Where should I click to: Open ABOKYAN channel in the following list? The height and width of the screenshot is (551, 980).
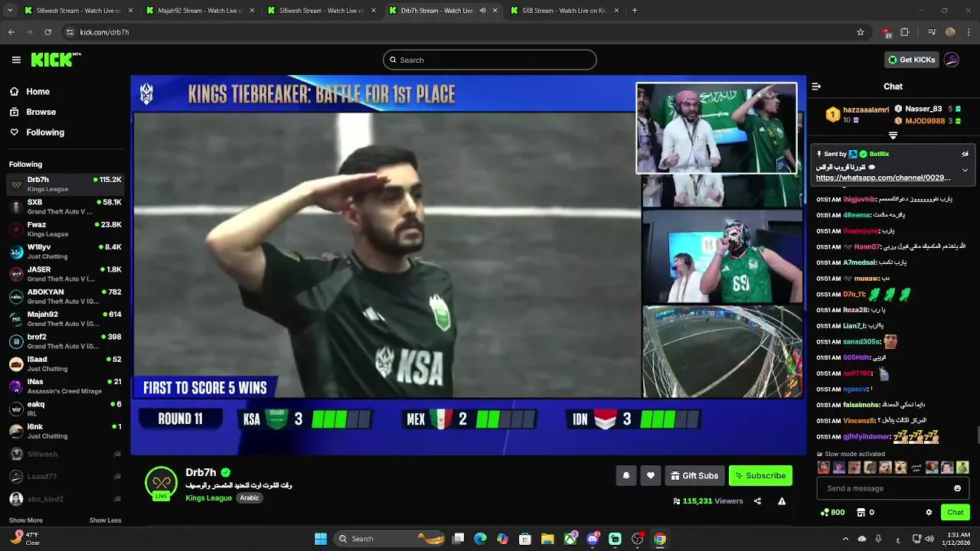(65, 296)
